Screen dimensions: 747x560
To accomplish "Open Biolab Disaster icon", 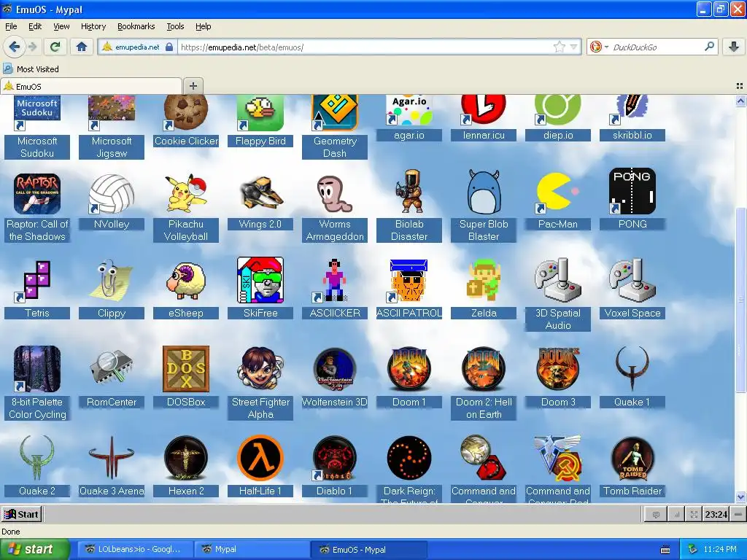I will (x=409, y=192).
